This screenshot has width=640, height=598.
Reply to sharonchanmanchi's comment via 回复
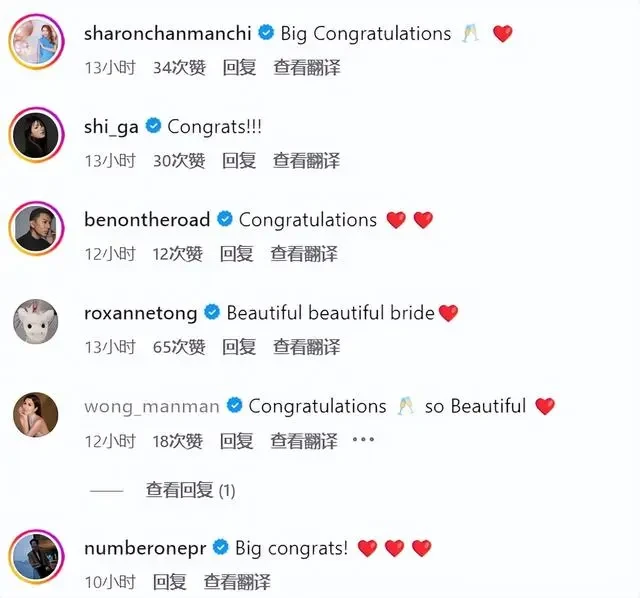click(239, 67)
